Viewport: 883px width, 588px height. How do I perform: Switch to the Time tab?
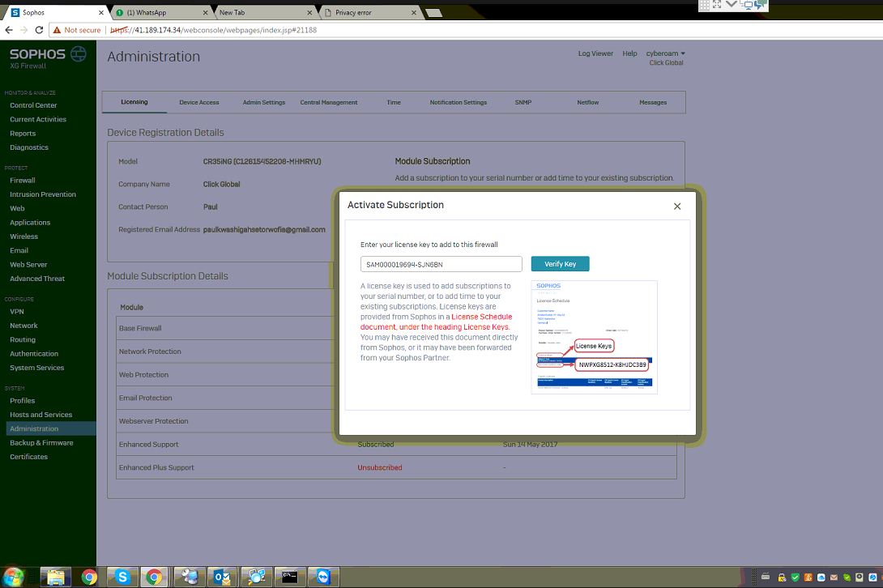(x=394, y=103)
